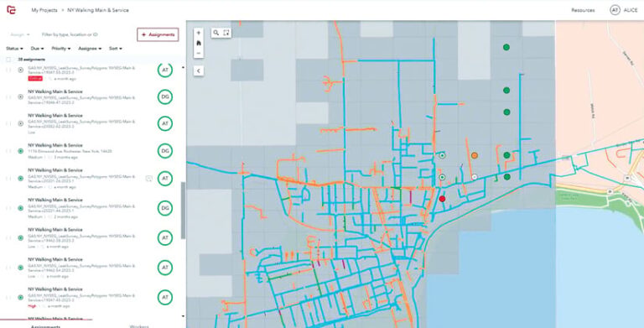Reset map to home extent
644x328 pixels.
click(199, 43)
